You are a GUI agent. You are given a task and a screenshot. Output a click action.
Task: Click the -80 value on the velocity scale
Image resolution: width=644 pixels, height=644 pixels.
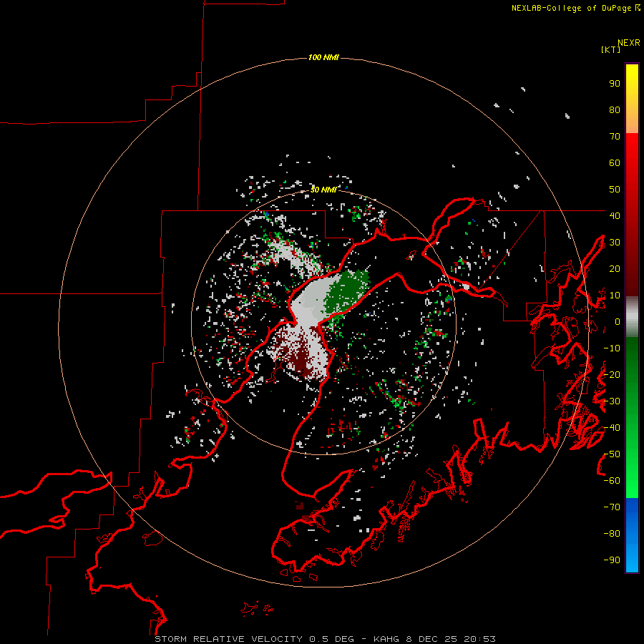(612, 534)
